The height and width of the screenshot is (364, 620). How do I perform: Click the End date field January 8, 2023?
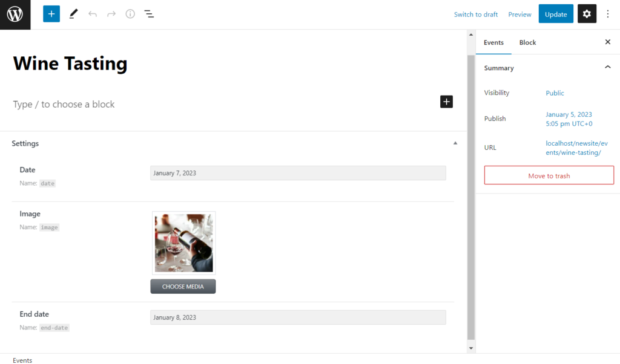(x=298, y=317)
